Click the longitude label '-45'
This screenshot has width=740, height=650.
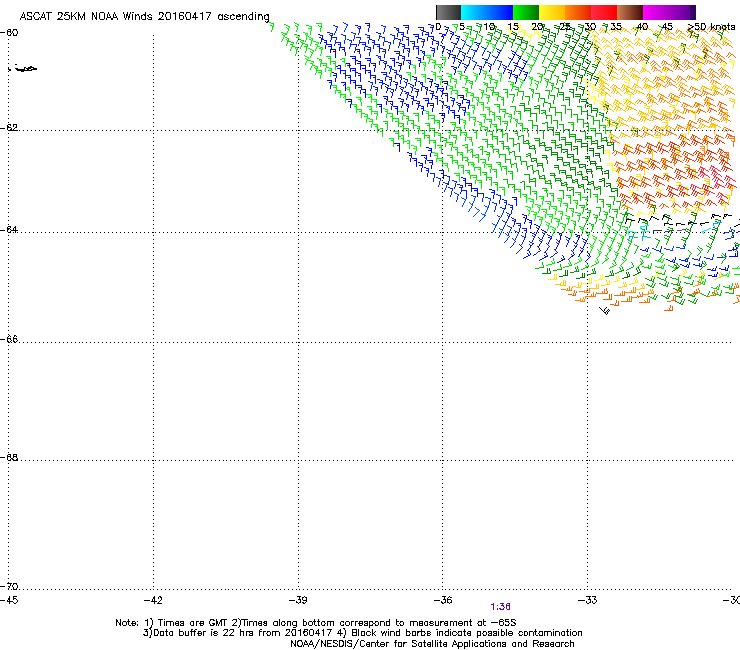[9, 600]
